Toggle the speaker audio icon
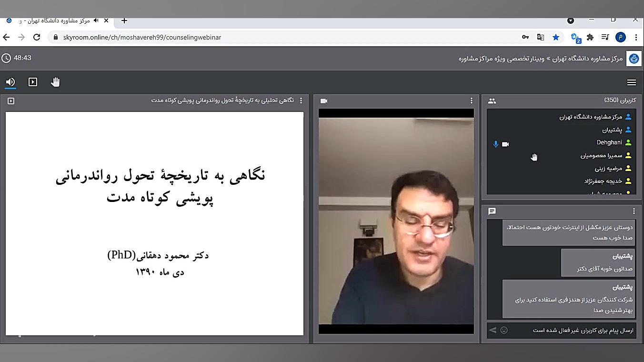 10,82
